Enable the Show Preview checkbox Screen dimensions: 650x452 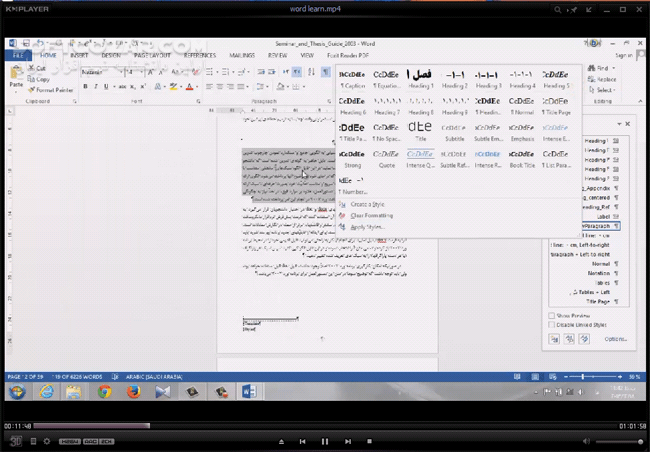point(552,315)
